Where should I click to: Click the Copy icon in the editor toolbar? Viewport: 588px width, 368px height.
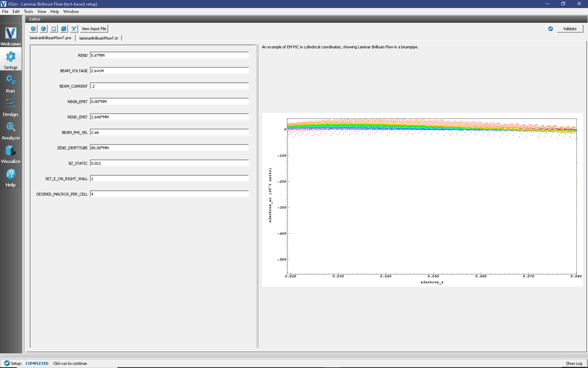(x=63, y=29)
